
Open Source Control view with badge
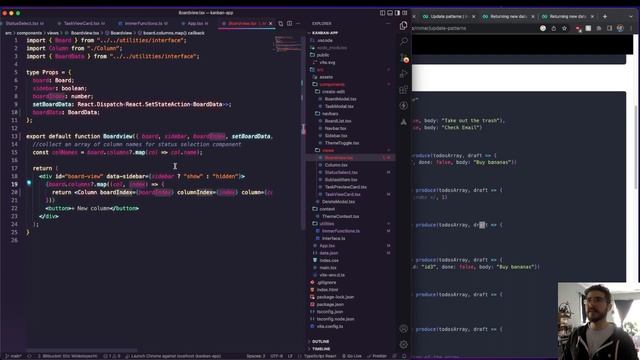(403, 58)
